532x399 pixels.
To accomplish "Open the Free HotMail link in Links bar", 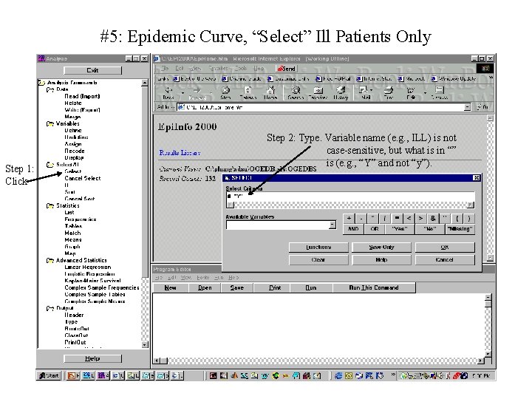I will (x=332, y=79).
